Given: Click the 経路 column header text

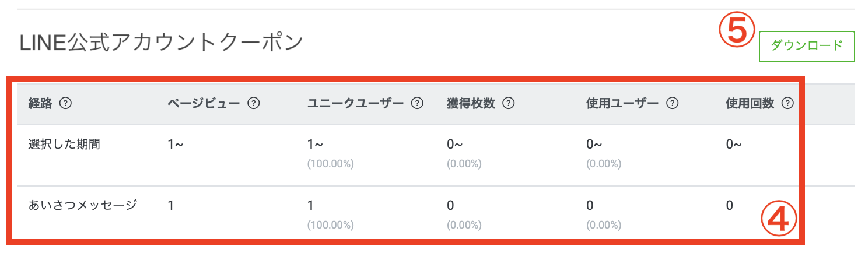Looking at the screenshot, I should (40, 103).
